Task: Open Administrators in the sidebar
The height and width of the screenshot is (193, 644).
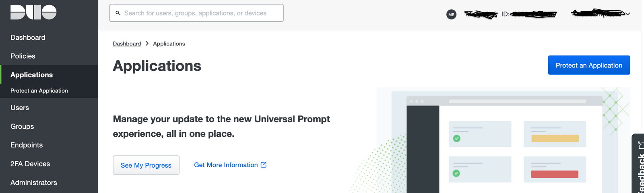Action: tap(34, 183)
